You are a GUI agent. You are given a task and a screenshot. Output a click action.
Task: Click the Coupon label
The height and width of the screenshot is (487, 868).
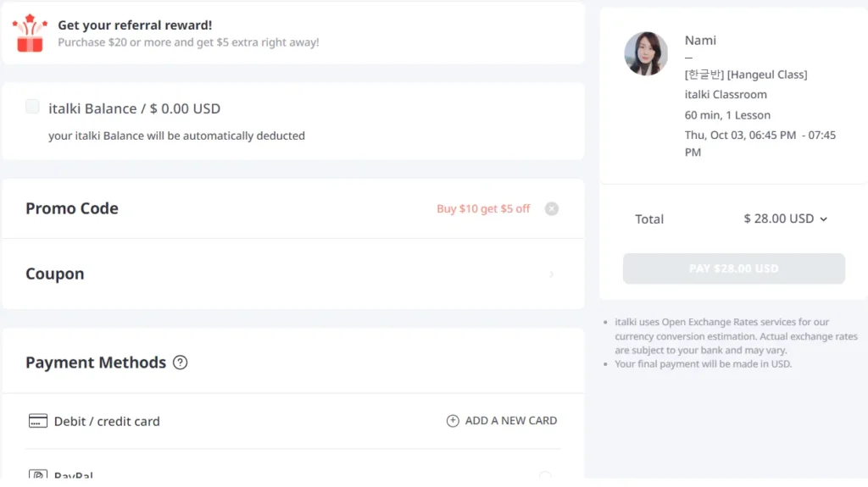(x=55, y=274)
